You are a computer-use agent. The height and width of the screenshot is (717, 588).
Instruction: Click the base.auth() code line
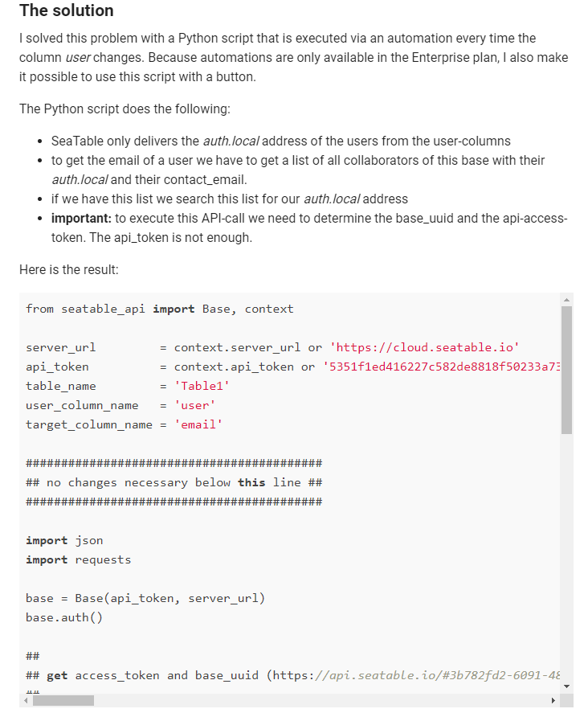(64, 617)
